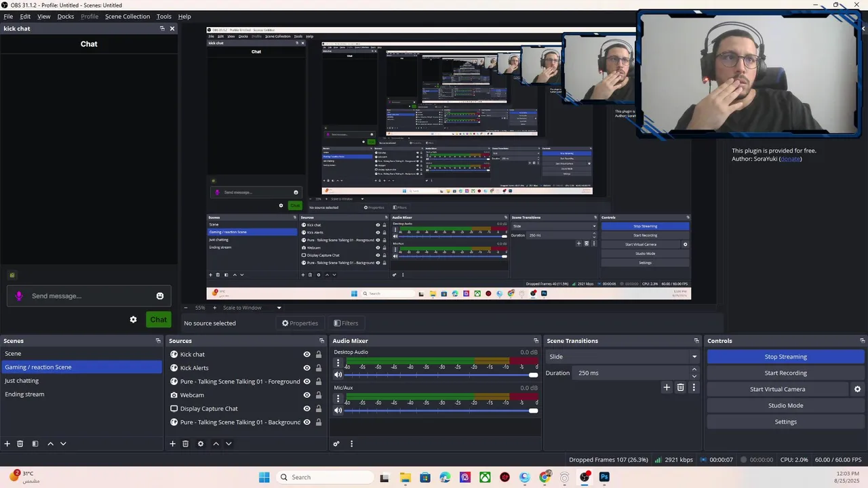The width and height of the screenshot is (868, 488).
Task: Select the Just chatting scene
Action: coord(22,381)
